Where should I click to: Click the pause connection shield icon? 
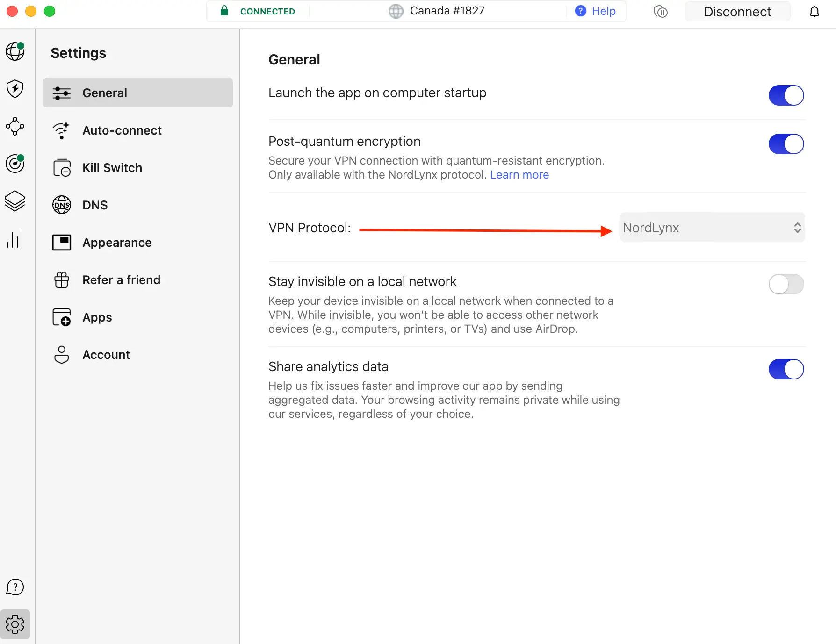[660, 11]
